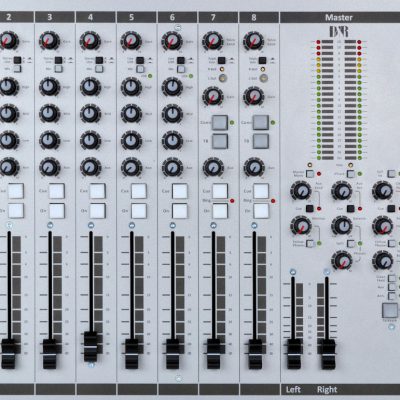Click the black input switch on channel 4
The image size is (400, 400).
pyautogui.click(x=99, y=60)
